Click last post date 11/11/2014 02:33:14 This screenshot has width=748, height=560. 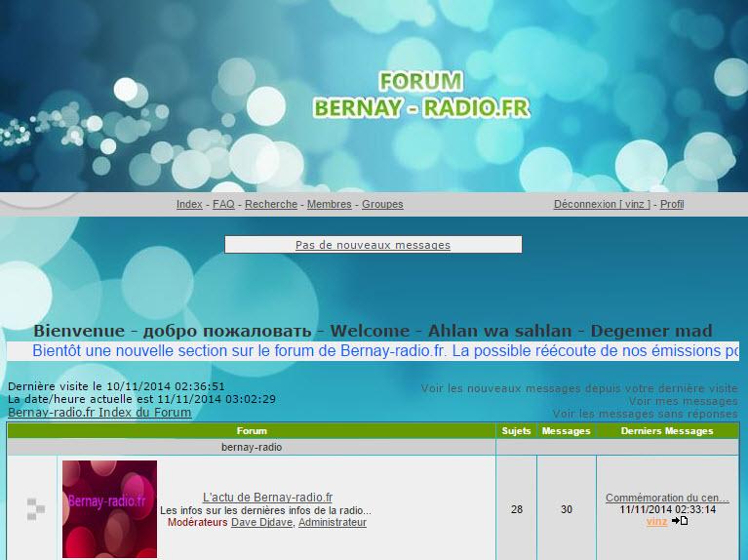(x=667, y=510)
